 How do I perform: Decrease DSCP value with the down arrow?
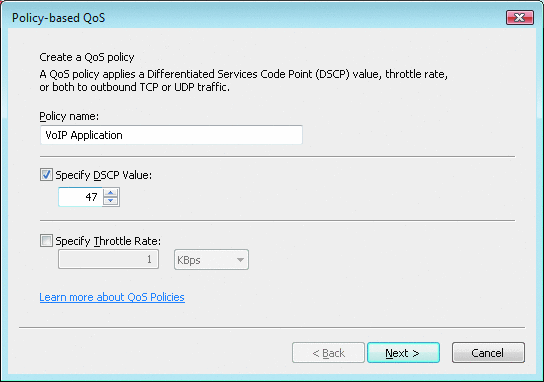(111, 201)
